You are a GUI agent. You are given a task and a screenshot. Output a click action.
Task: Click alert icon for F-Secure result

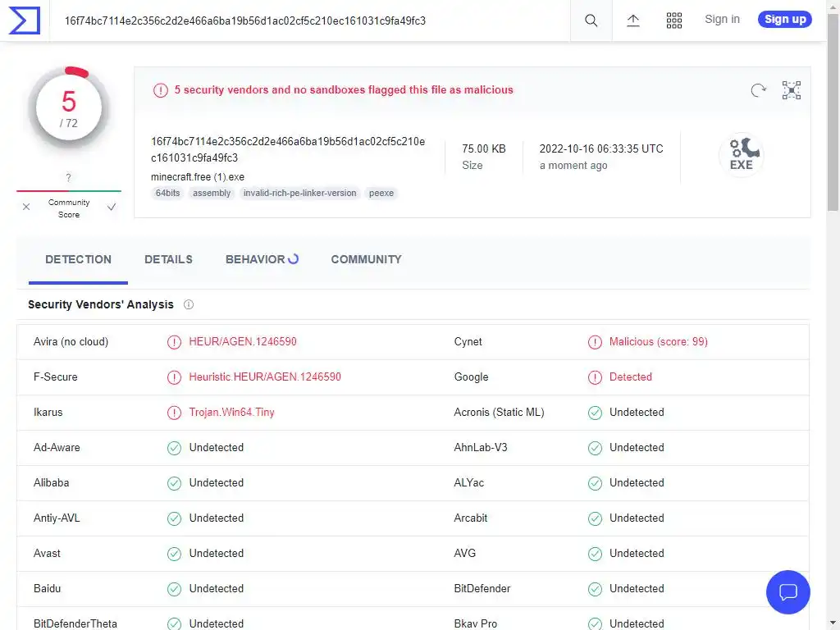(174, 377)
